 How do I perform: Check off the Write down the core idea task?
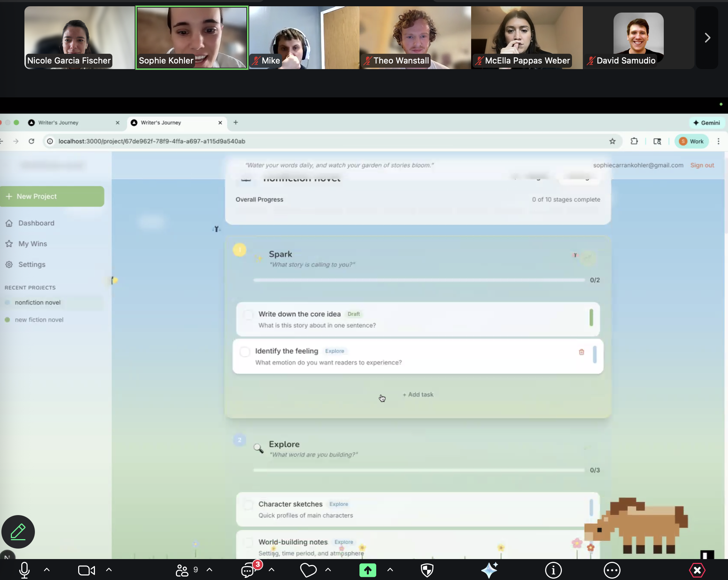pyautogui.click(x=248, y=314)
